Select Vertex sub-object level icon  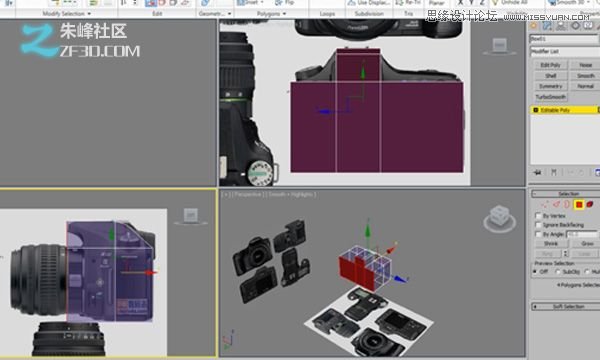pyautogui.click(x=545, y=205)
